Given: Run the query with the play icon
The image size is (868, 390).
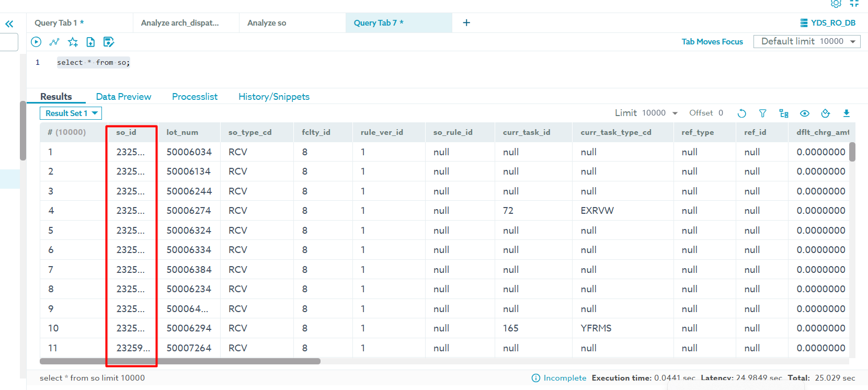Looking at the screenshot, I should point(36,42).
